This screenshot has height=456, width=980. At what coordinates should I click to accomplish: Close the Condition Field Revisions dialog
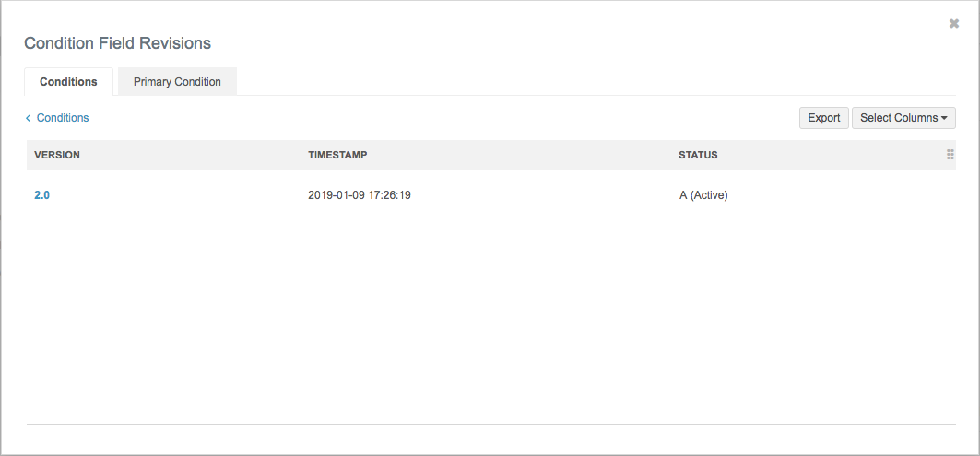[x=954, y=24]
